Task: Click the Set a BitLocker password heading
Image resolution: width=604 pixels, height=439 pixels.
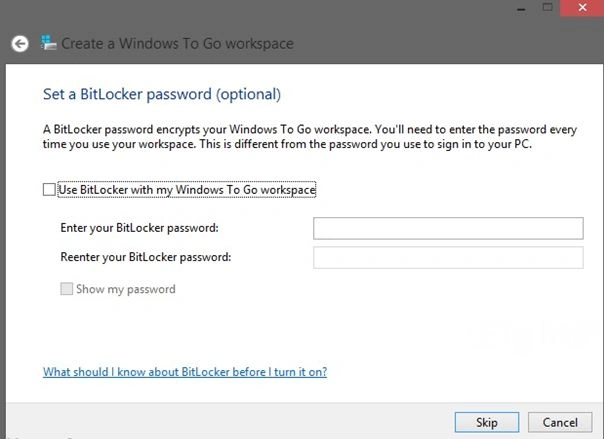Action: [x=162, y=95]
